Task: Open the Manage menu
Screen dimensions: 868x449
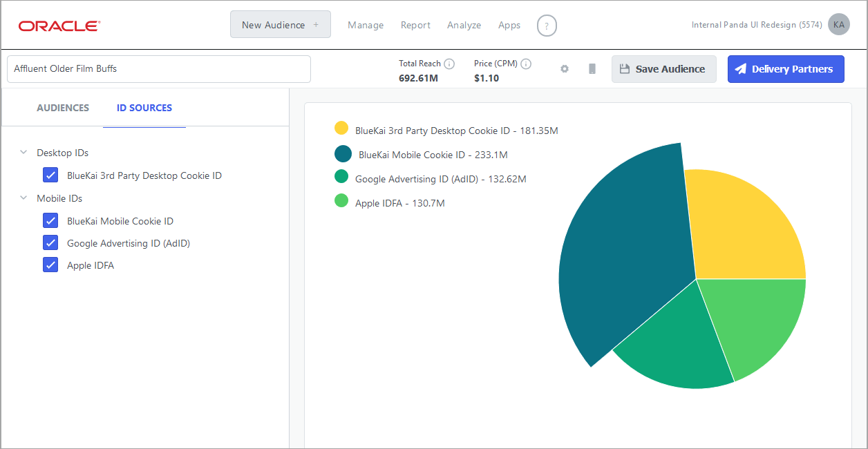Action: (x=366, y=25)
